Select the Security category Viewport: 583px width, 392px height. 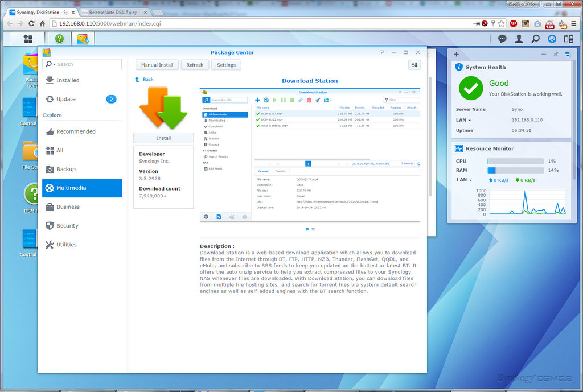click(82, 225)
